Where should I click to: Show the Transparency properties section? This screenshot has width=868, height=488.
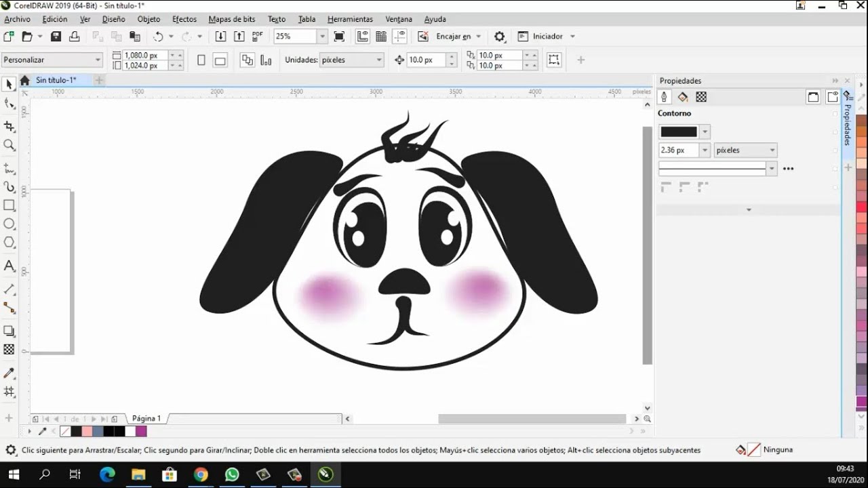tap(701, 97)
